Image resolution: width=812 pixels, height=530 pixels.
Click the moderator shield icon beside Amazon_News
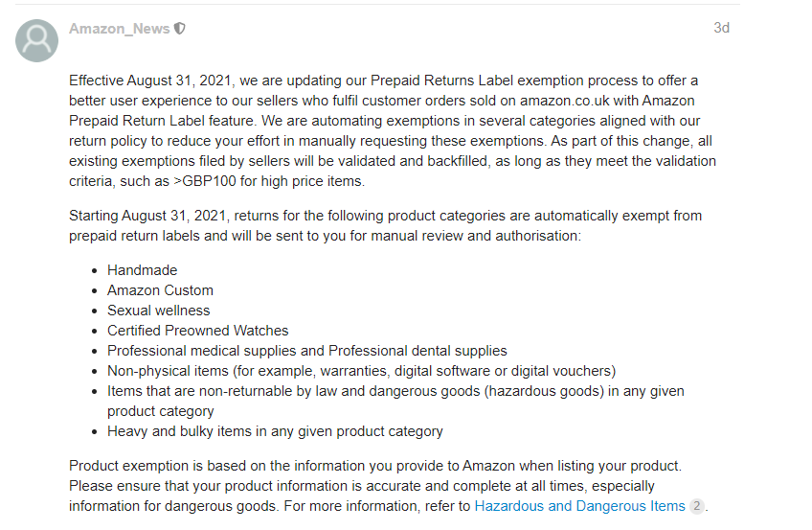[x=180, y=29]
